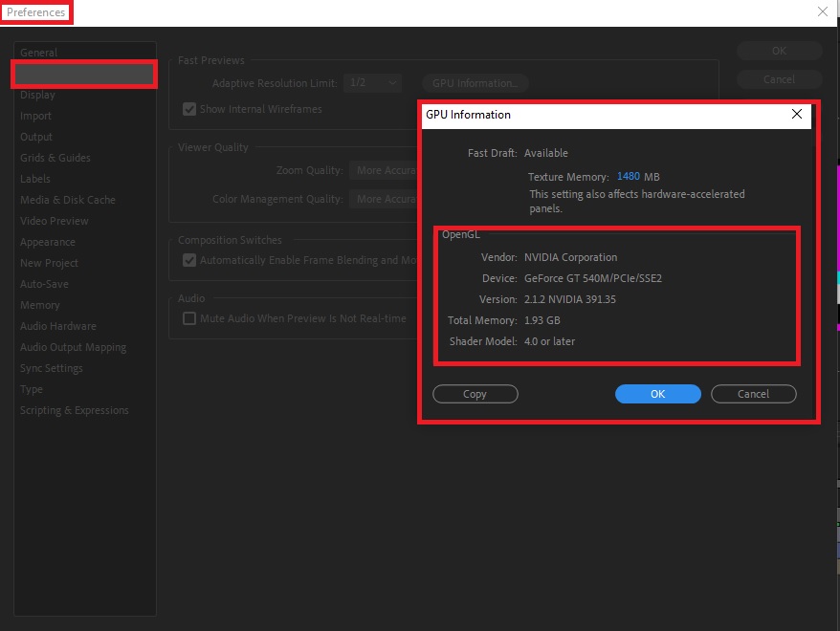Click the Copy button in GPU Information
Screen dimensions: 840x631
(x=475, y=394)
